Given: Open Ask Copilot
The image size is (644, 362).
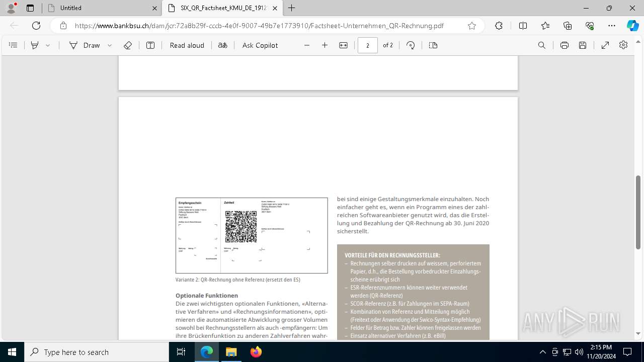Looking at the screenshot, I should (x=260, y=45).
